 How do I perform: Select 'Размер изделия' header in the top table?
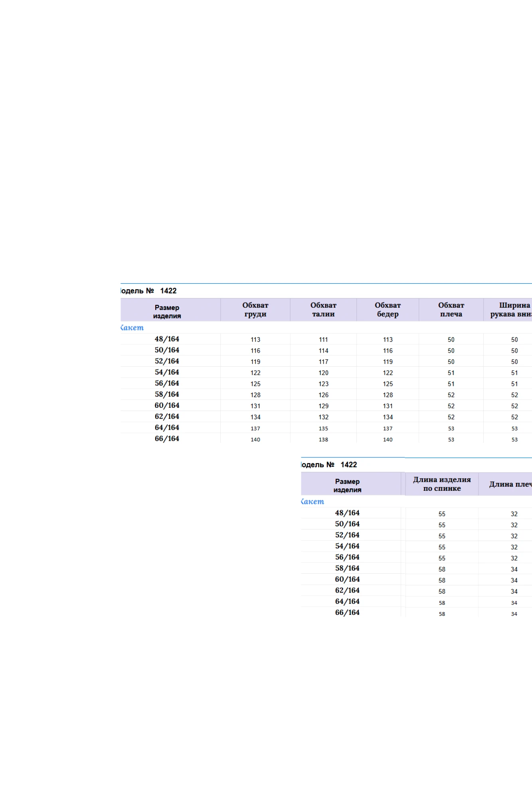pos(167,311)
